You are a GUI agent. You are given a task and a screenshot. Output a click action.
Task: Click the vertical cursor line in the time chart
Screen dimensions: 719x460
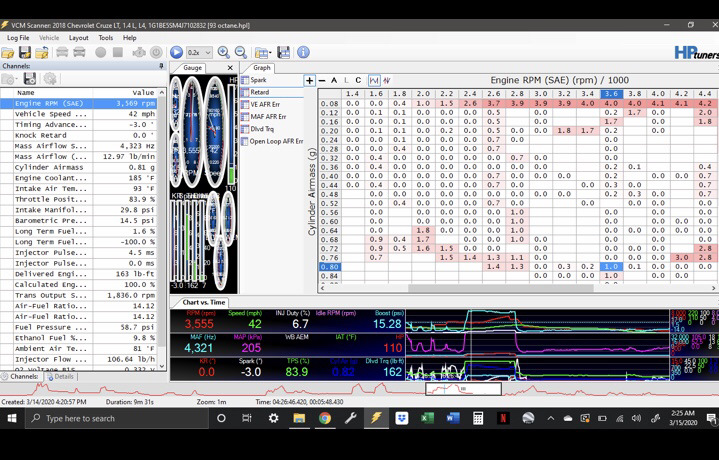(471, 345)
